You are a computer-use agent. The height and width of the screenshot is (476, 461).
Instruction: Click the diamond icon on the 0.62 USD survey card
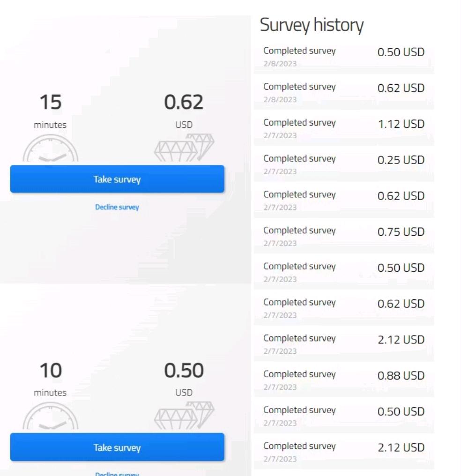point(184,148)
